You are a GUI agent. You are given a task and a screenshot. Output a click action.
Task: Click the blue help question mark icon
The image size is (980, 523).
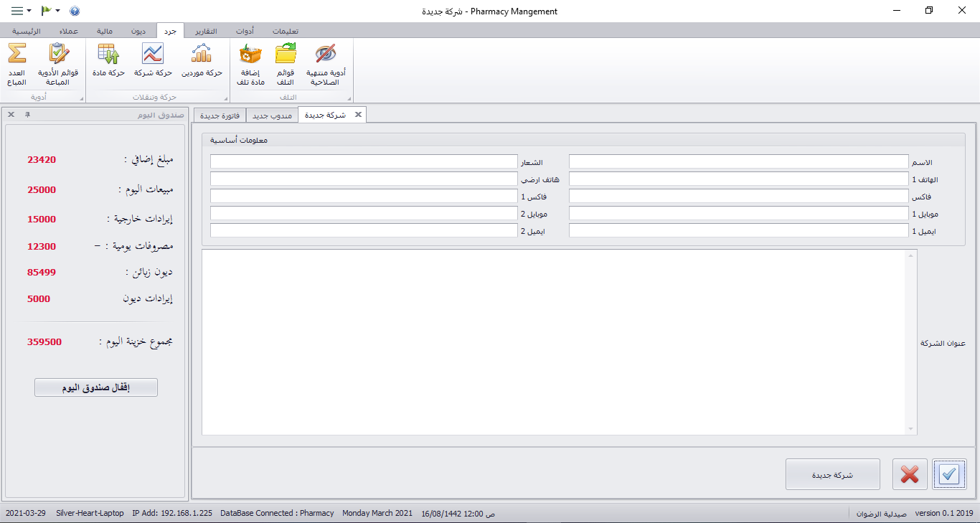click(75, 11)
